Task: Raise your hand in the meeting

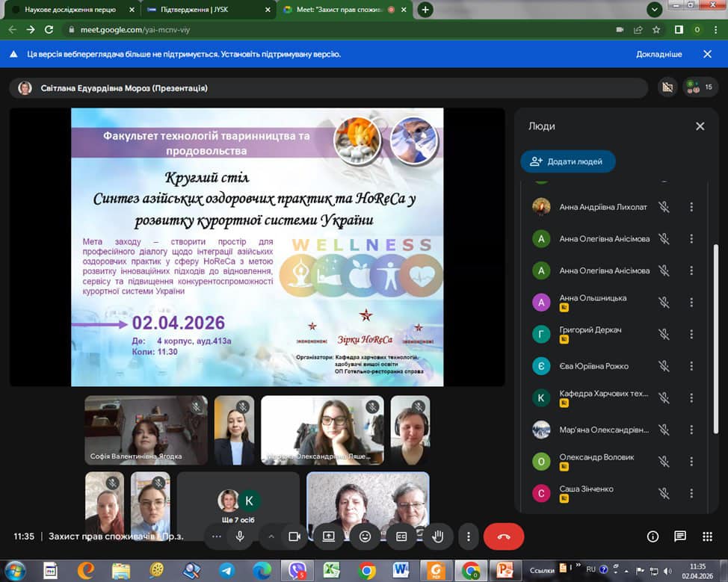Action: (439, 536)
